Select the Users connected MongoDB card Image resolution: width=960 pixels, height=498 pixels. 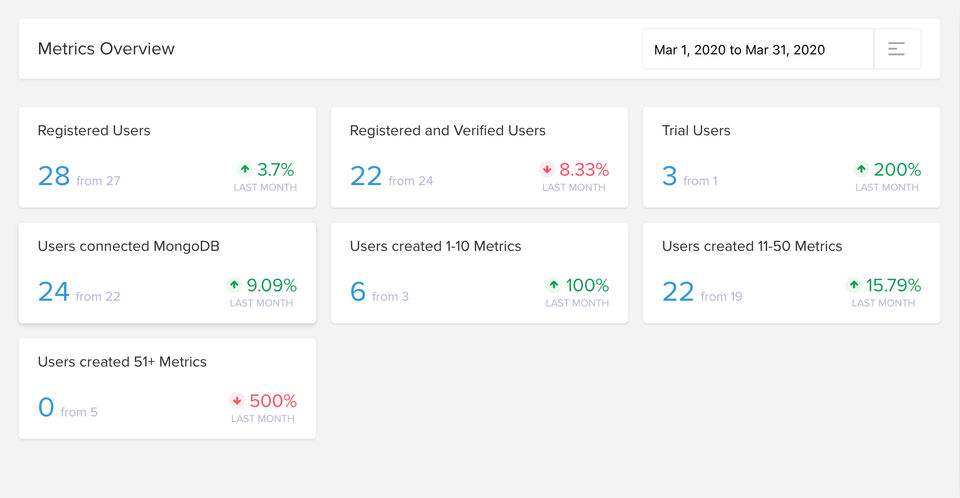167,273
